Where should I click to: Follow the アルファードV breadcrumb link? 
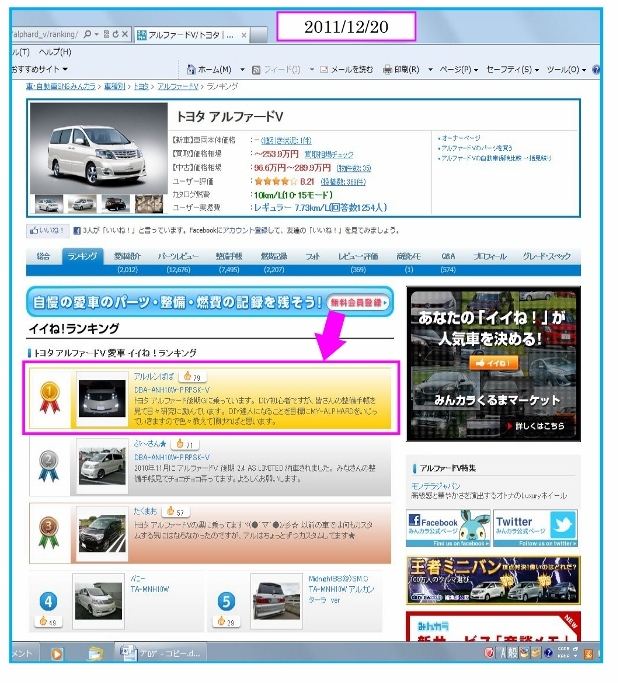coord(178,86)
